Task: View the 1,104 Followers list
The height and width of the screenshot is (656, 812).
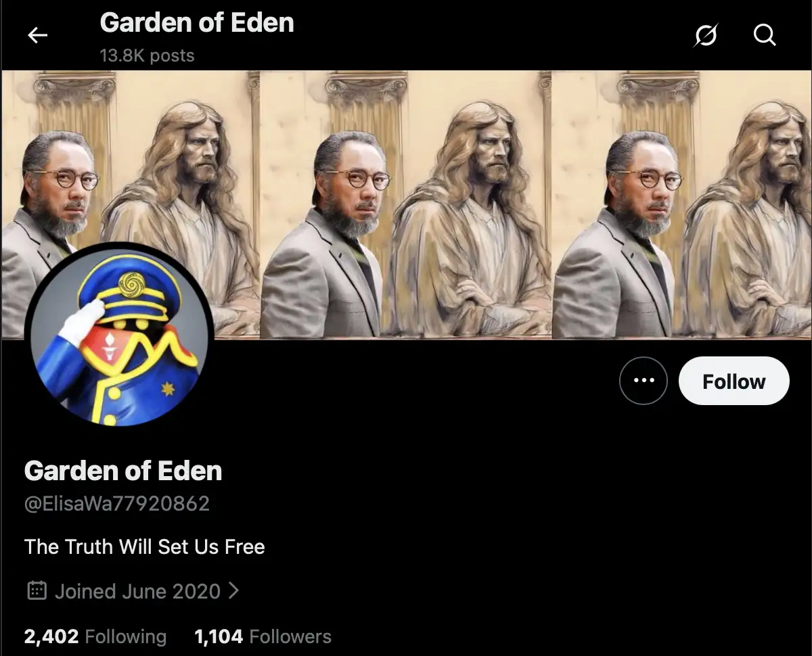Action: pyautogui.click(x=263, y=636)
